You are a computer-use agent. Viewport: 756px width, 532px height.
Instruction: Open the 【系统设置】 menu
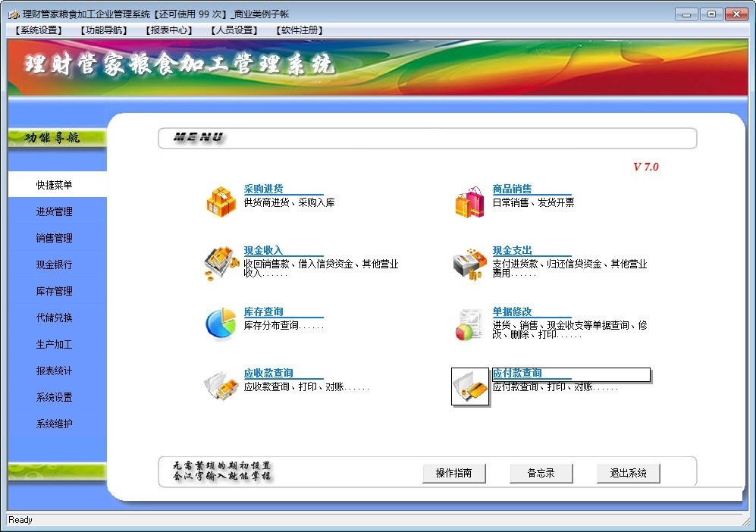(39, 30)
